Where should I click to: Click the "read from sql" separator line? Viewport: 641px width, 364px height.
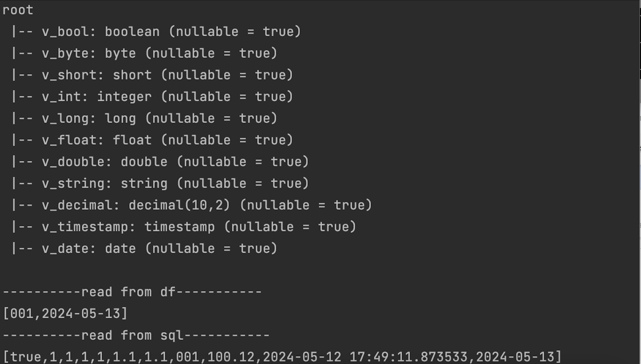pyautogui.click(x=136, y=336)
